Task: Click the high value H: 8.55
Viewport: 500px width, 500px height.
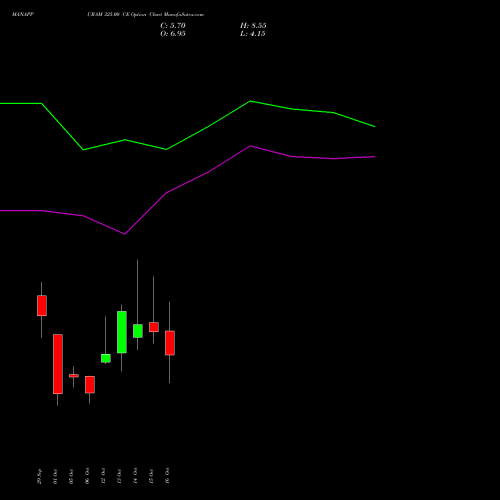Action: [x=253, y=26]
